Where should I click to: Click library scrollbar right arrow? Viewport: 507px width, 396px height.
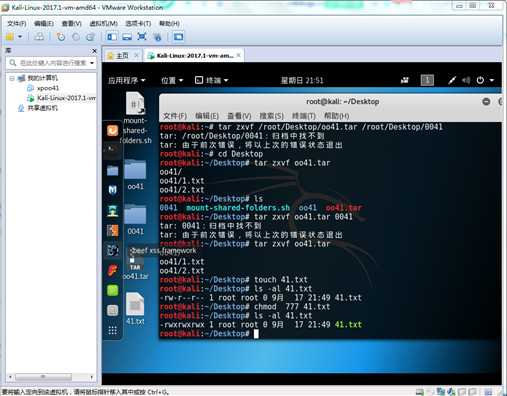(x=91, y=377)
